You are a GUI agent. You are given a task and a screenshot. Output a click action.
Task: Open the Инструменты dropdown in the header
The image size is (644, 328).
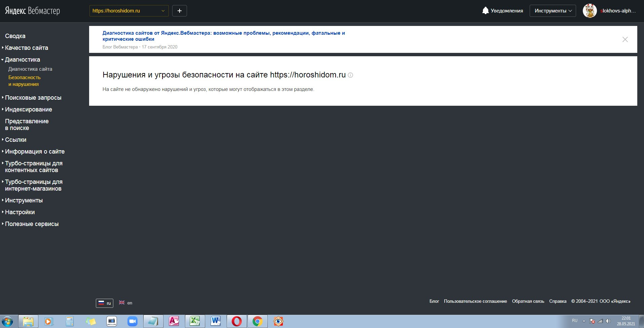pyautogui.click(x=553, y=11)
